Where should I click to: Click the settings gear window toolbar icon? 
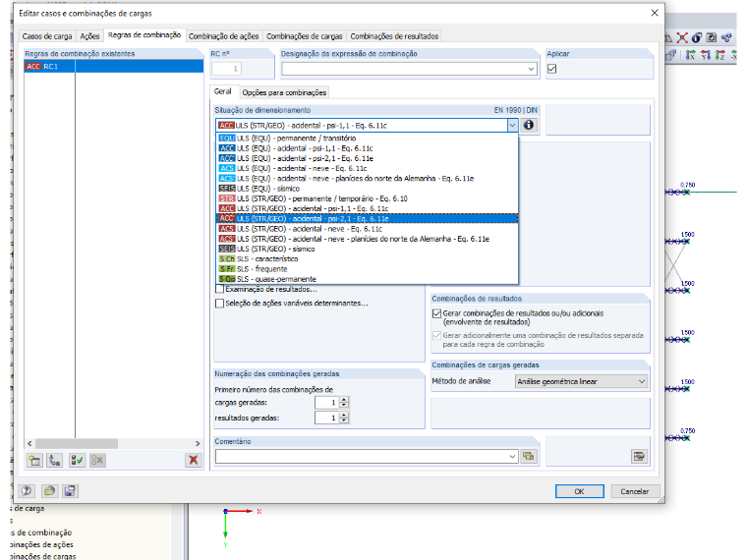click(x=712, y=37)
